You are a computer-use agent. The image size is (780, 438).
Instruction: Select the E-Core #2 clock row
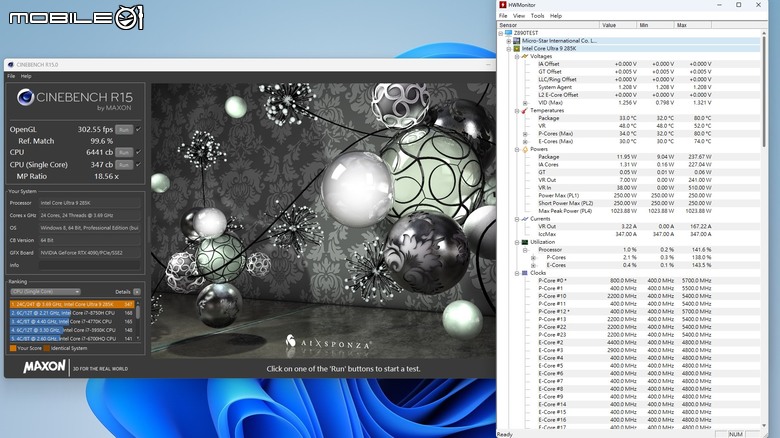pyautogui.click(x=629, y=342)
